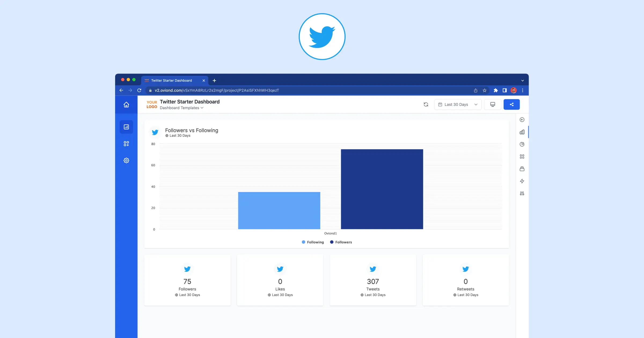The width and height of the screenshot is (644, 338).
Task: Open the add widgets grid-plus icon
Action: [126, 144]
